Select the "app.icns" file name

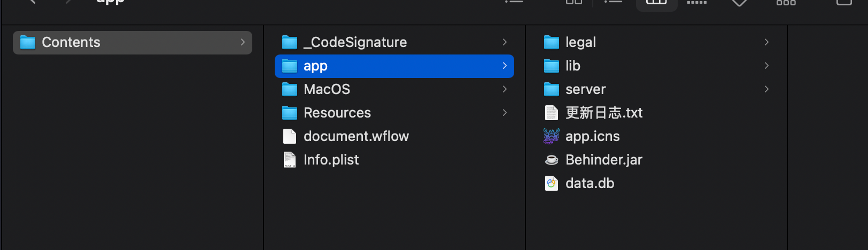tap(593, 136)
